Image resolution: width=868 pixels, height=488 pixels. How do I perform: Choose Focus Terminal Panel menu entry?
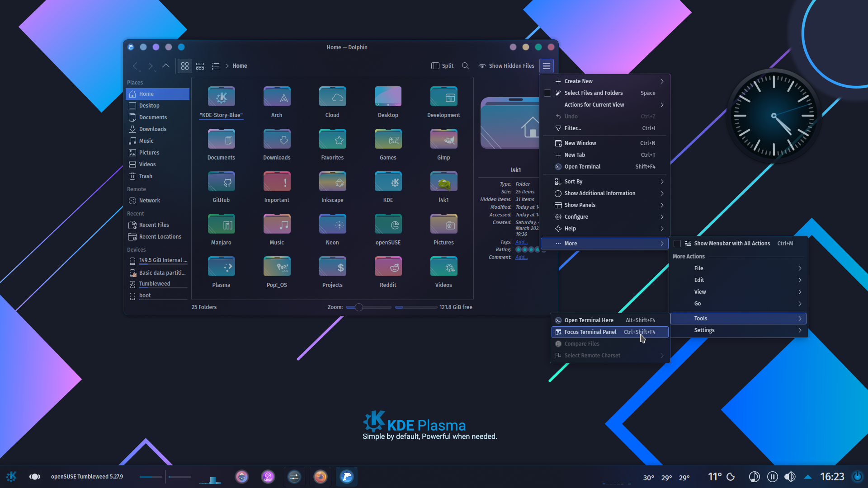pos(610,332)
